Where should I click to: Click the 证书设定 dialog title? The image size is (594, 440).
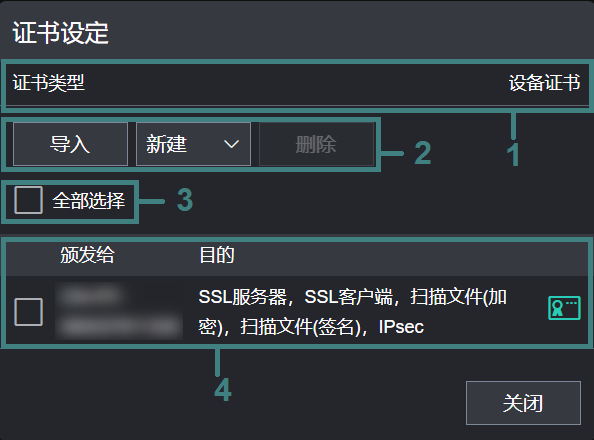click(61, 33)
